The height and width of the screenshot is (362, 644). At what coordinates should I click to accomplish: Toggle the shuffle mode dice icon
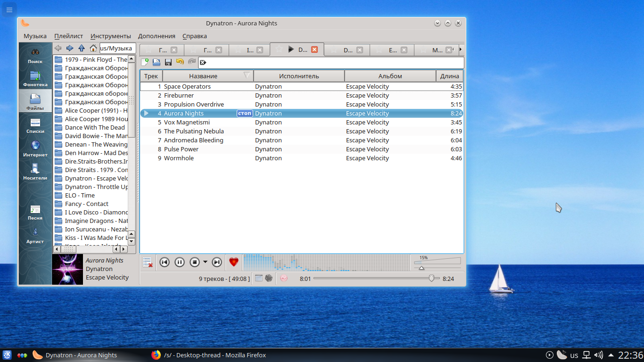tap(269, 279)
